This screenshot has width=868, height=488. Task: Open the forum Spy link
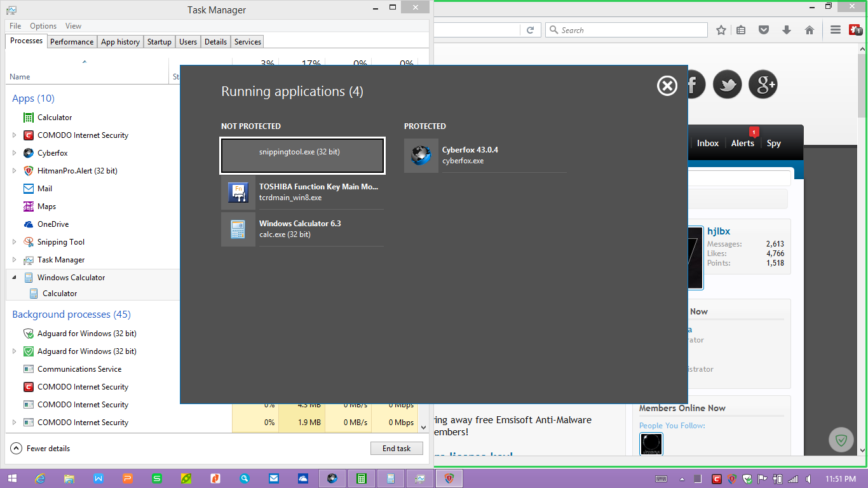click(x=774, y=143)
